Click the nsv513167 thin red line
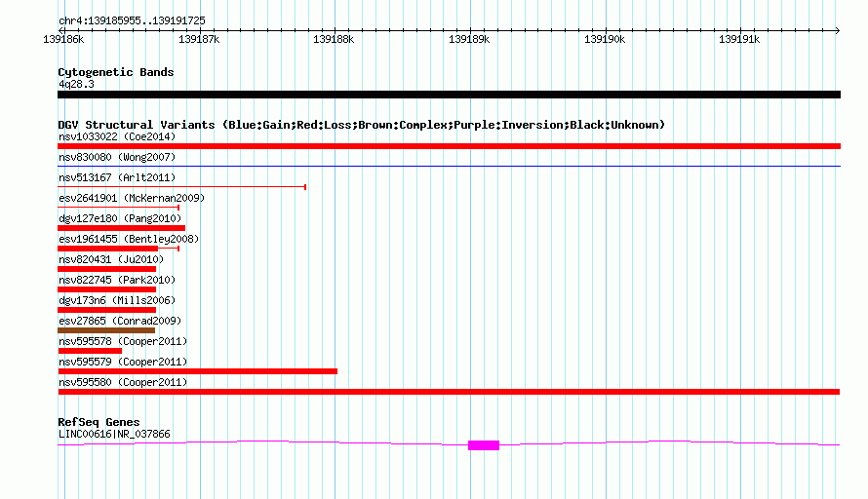The height and width of the screenshot is (499, 868). tap(182, 187)
